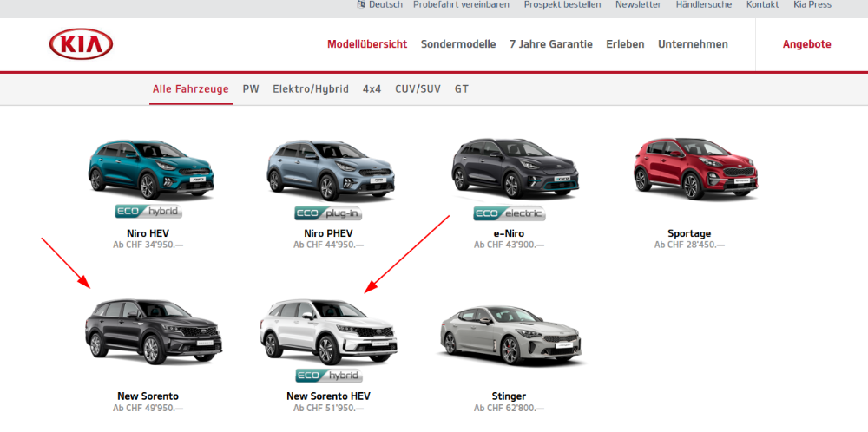The height and width of the screenshot is (432, 868).
Task: Open the Kontakt link
Action: coord(762,4)
